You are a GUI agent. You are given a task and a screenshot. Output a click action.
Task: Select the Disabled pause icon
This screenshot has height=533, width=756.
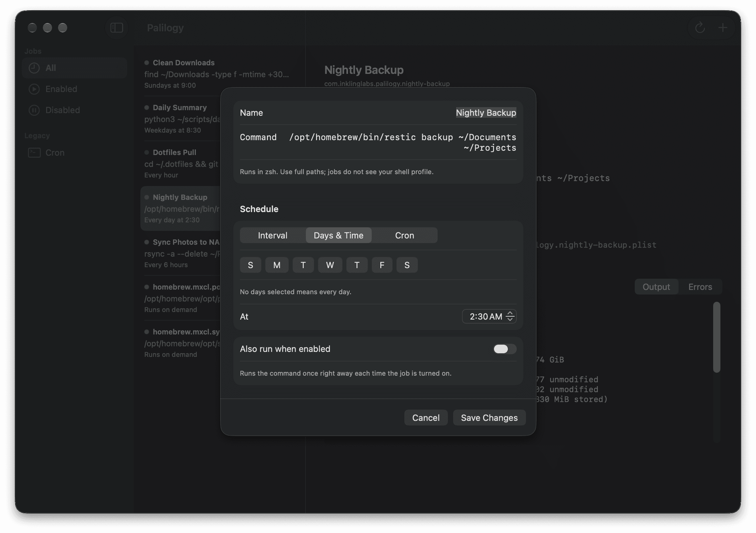(x=34, y=110)
